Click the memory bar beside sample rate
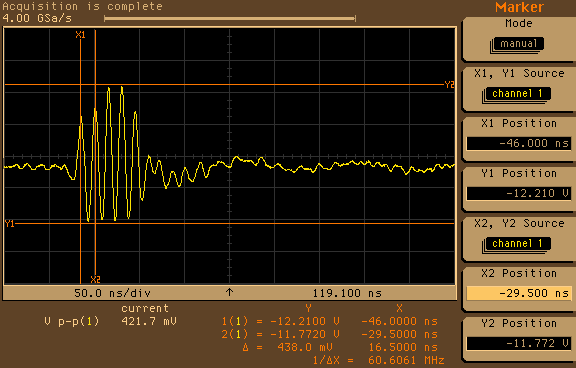The image size is (576, 368). 230,18
